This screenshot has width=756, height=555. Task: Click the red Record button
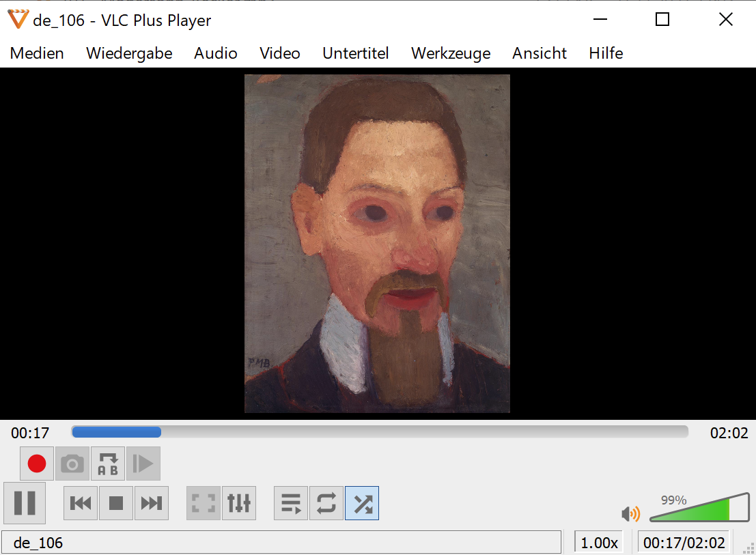[37, 464]
